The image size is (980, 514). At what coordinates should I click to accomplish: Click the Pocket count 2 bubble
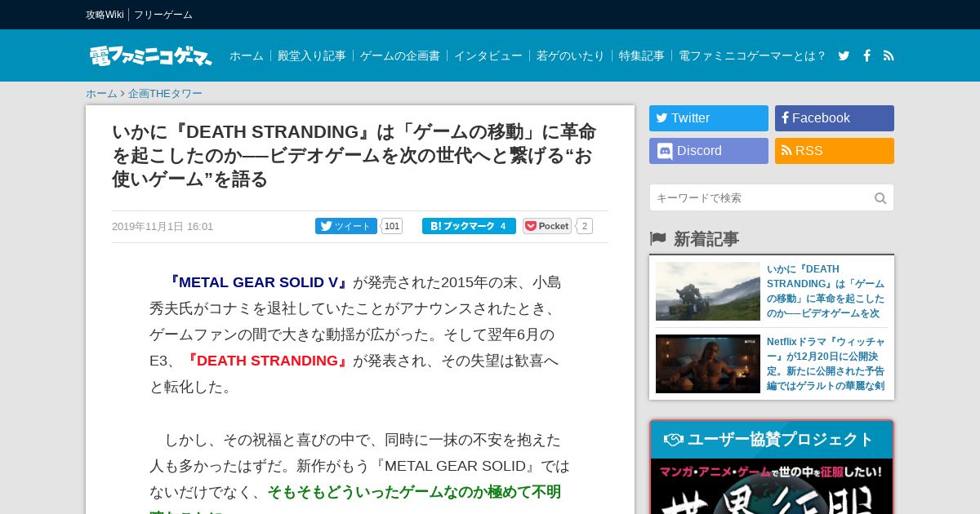pos(585,226)
